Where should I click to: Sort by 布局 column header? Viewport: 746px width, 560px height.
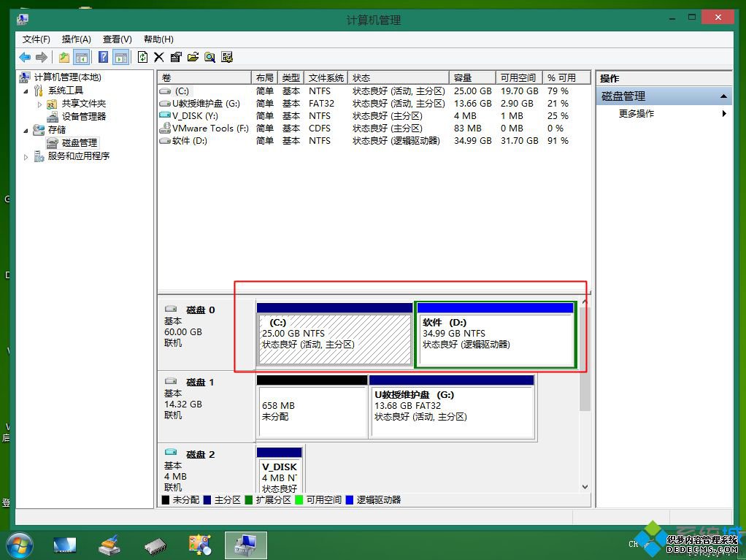(x=264, y=77)
